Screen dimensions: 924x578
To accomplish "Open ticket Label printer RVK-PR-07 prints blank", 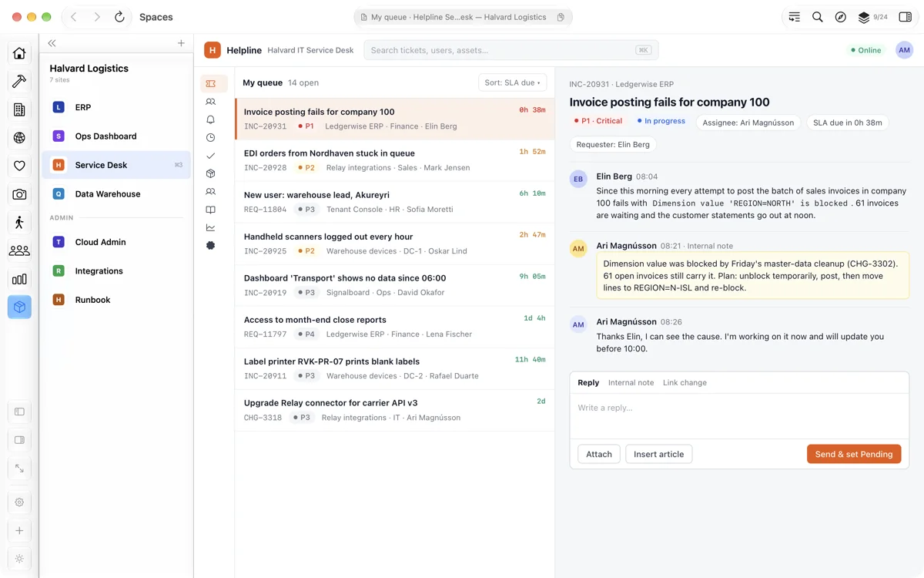I will [x=395, y=368].
